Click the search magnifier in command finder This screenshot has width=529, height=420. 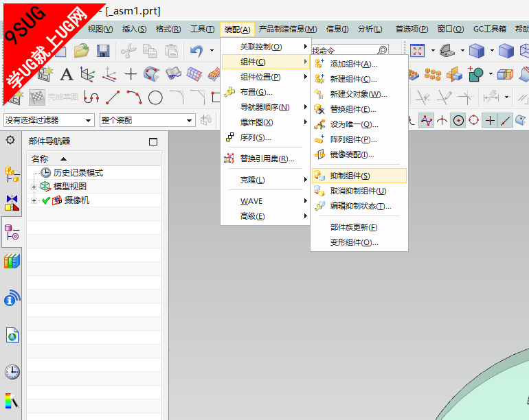382,51
